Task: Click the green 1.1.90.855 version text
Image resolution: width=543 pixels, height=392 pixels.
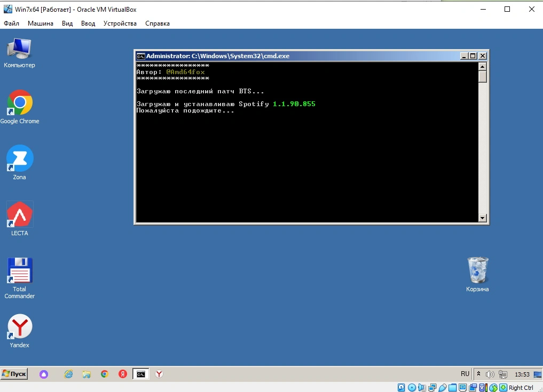Action: click(294, 104)
